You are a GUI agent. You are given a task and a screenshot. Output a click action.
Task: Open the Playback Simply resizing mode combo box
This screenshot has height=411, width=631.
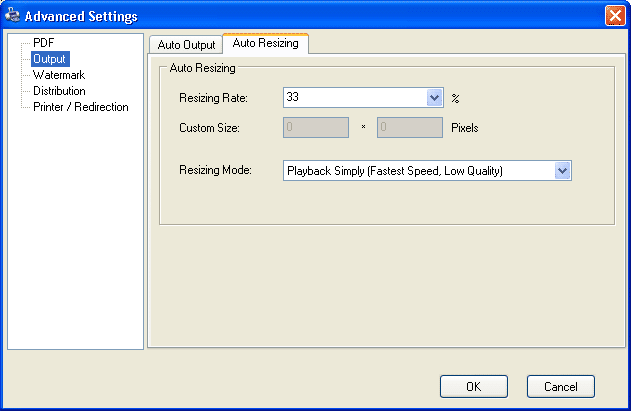pyautogui.click(x=427, y=171)
